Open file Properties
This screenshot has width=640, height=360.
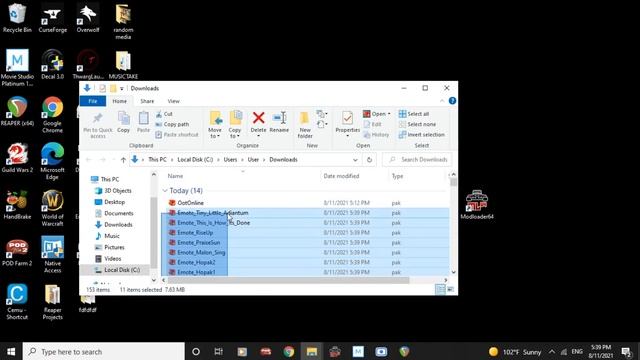(x=347, y=123)
